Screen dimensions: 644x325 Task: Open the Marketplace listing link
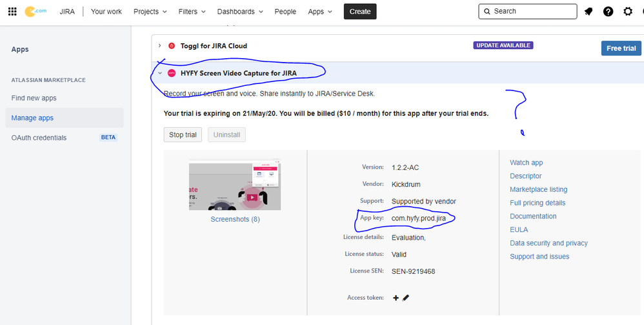click(x=538, y=189)
